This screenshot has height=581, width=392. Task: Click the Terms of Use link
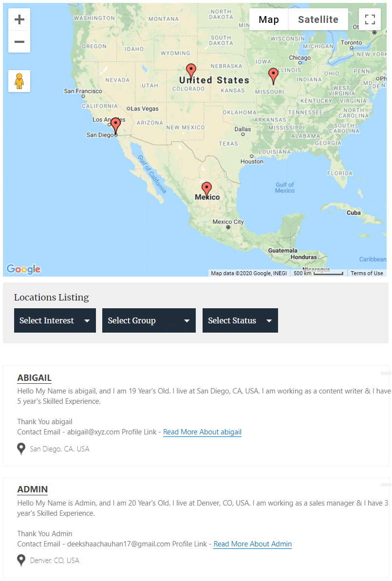click(367, 273)
